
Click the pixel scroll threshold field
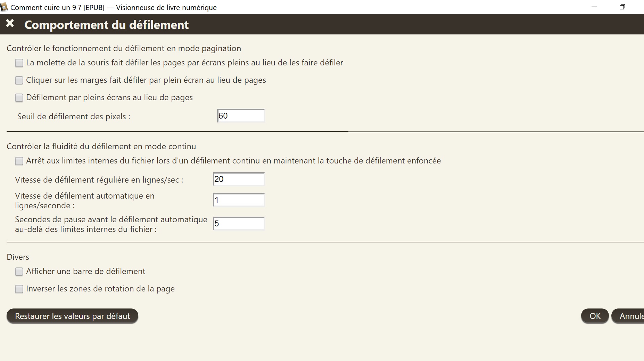pyautogui.click(x=241, y=116)
